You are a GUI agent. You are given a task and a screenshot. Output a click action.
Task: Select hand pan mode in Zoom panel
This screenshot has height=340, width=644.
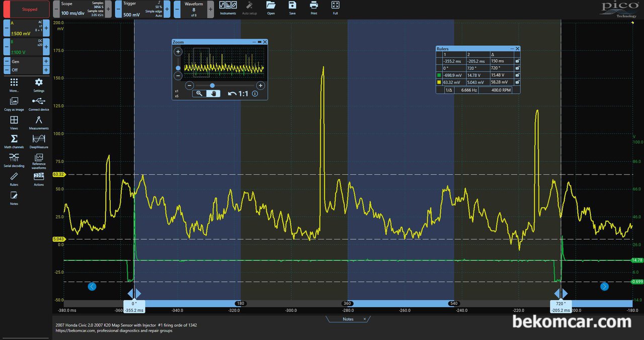point(213,94)
